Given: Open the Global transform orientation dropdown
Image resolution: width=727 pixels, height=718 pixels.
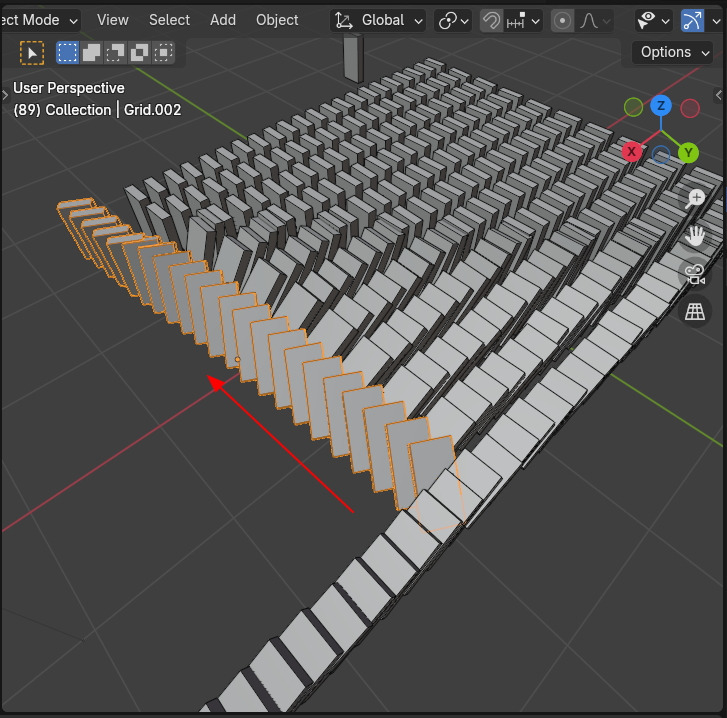Looking at the screenshot, I should tap(378, 21).
